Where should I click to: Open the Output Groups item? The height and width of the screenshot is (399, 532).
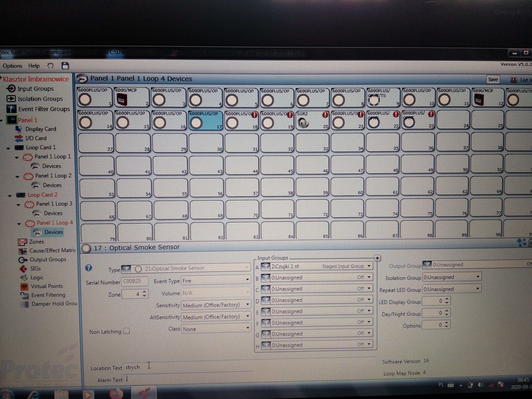click(x=48, y=260)
